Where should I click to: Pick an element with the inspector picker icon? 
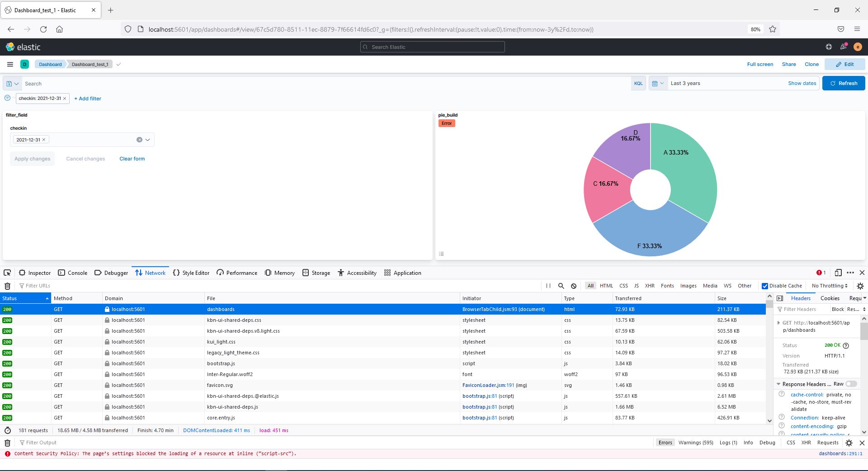[7, 273]
